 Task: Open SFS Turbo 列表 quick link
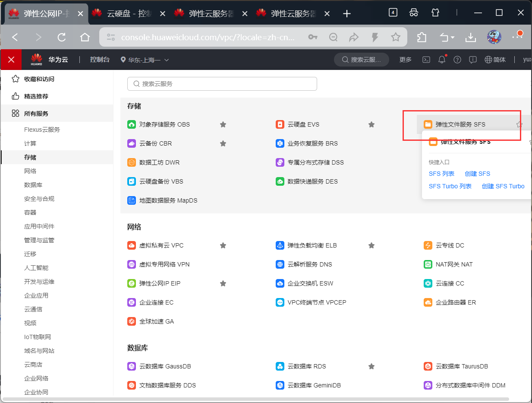coord(450,186)
